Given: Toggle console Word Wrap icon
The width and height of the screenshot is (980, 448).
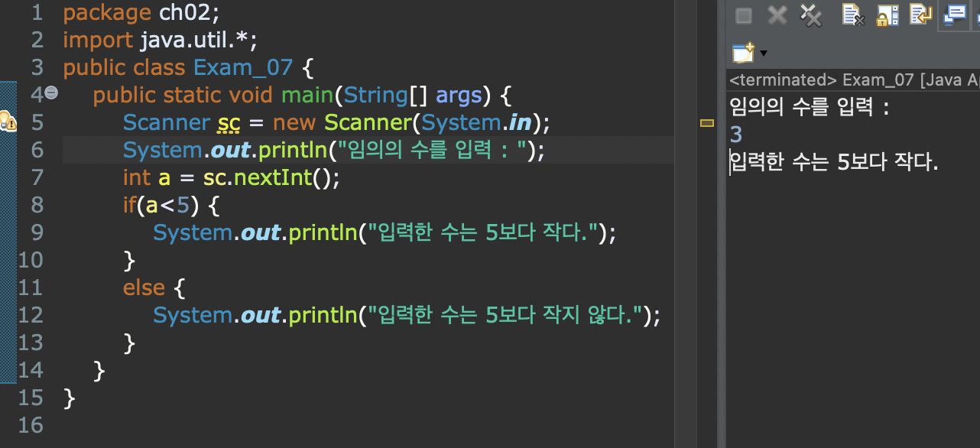Looking at the screenshot, I should 920,15.
